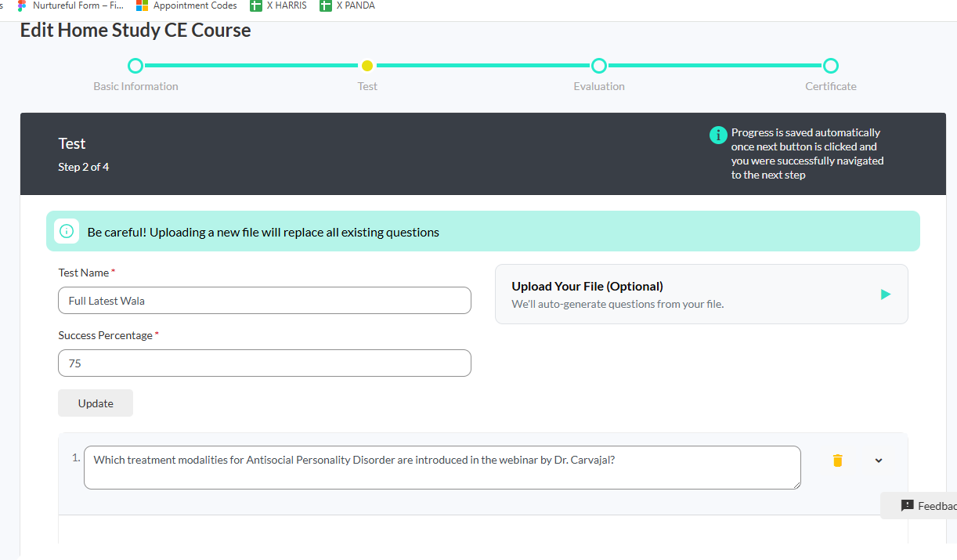The width and height of the screenshot is (957, 560).
Task: Open the Feedback button
Action: pyautogui.click(x=924, y=506)
